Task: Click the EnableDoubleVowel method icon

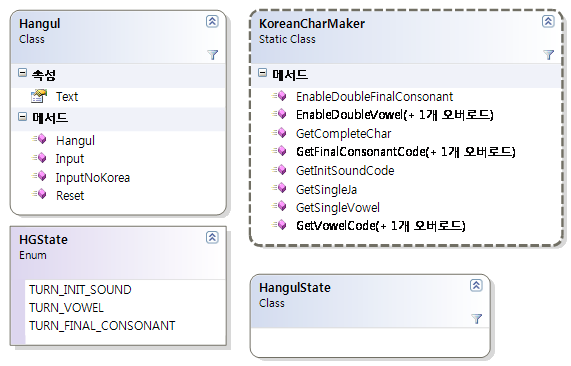Action: click(x=279, y=114)
